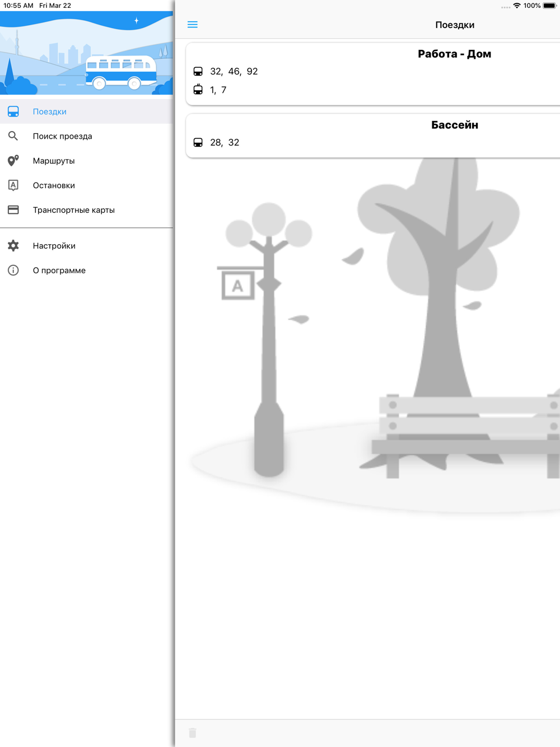Click the stop sign icon for Остановки
This screenshot has width=560, height=747.
coord(13,185)
